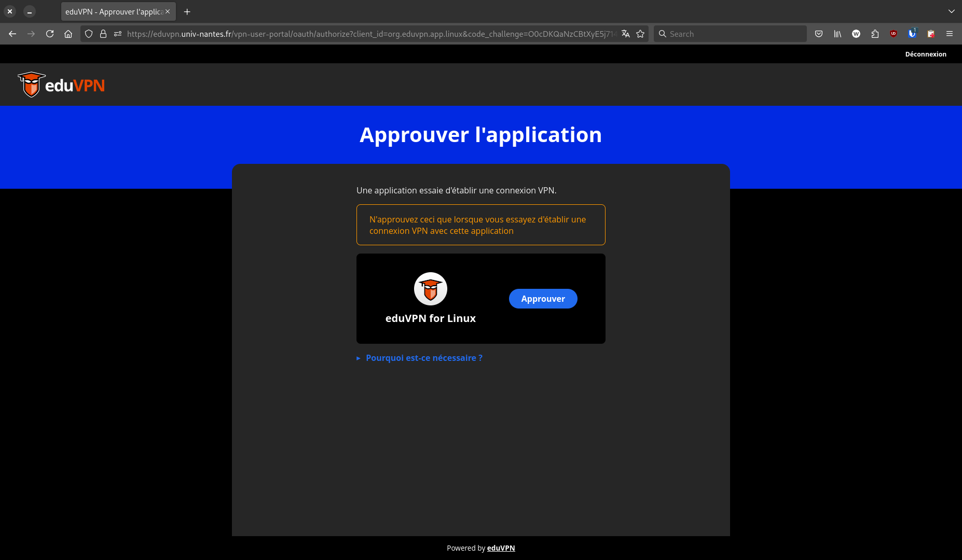Bookmark this page with star icon
This screenshot has height=560, width=962.
pos(640,34)
